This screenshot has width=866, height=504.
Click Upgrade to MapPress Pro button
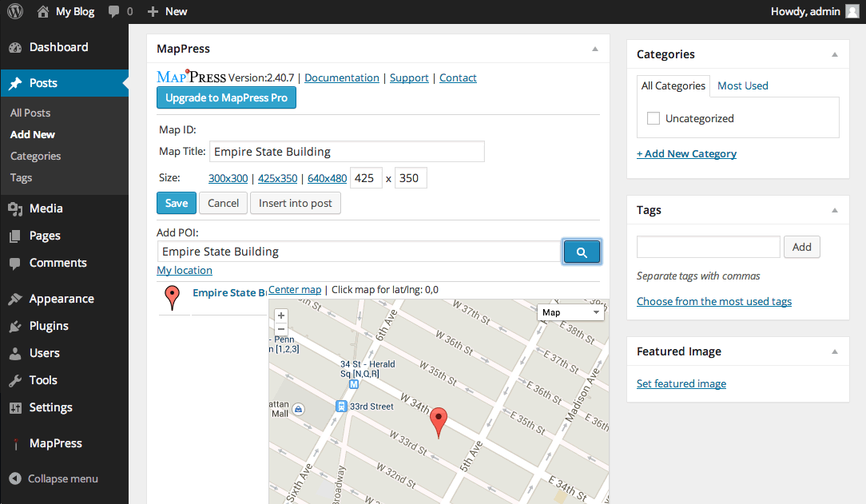226,97
